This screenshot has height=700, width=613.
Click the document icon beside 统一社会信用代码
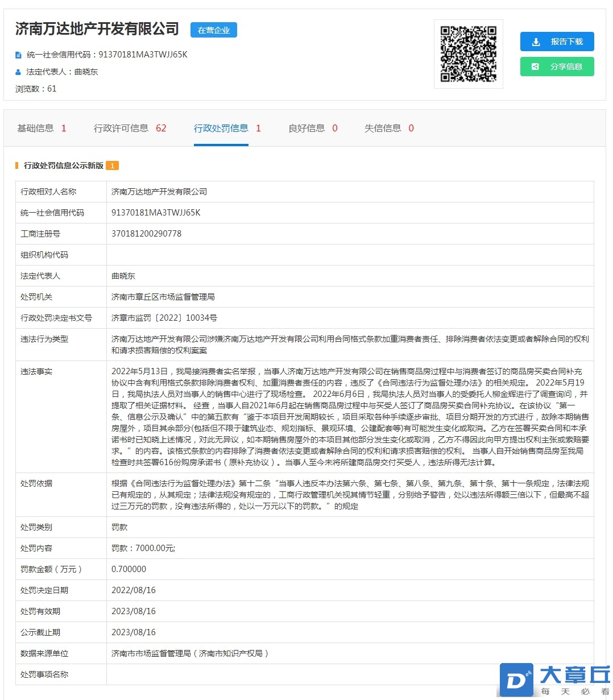coord(18,55)
